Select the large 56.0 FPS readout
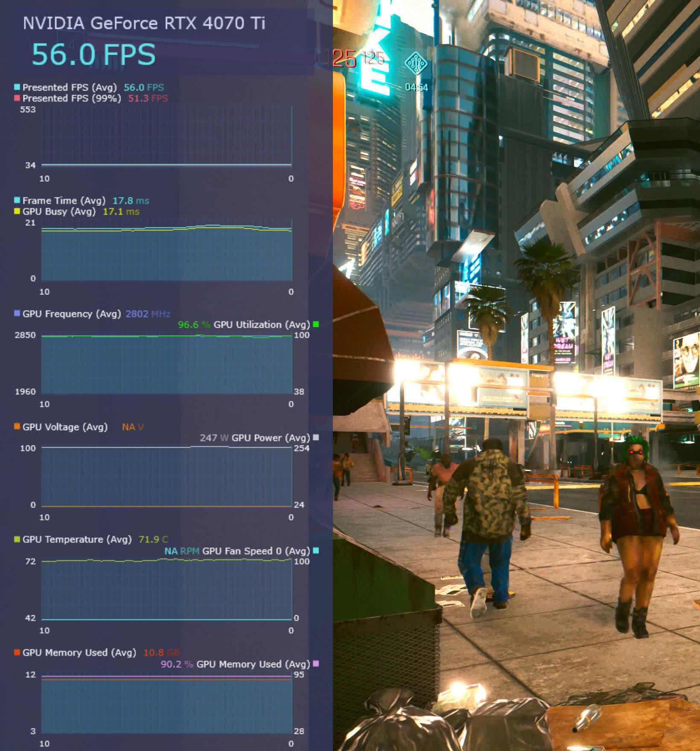 pyautogui.click(x=93, y=55)
